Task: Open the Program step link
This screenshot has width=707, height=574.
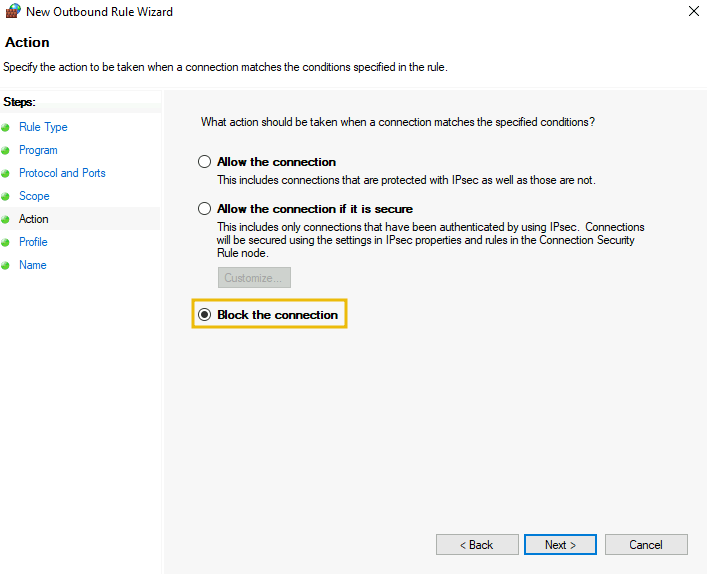Action: click(38, 150)
